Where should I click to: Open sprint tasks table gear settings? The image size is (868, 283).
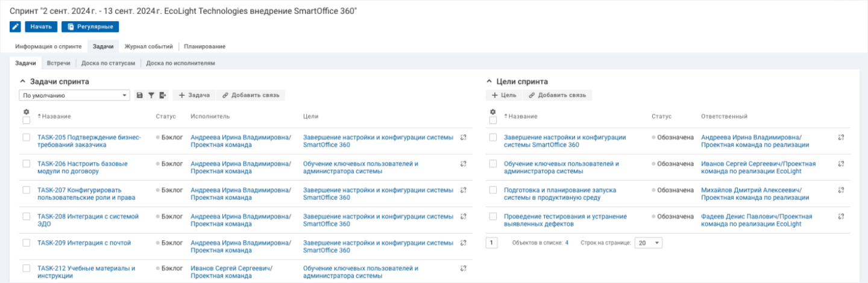coord(26,111)
